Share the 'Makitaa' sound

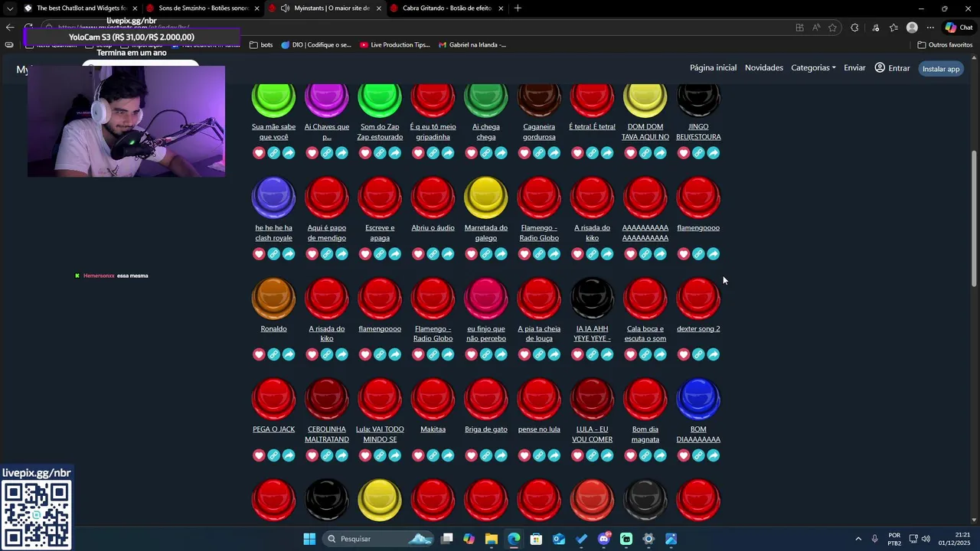pos(448,455)
